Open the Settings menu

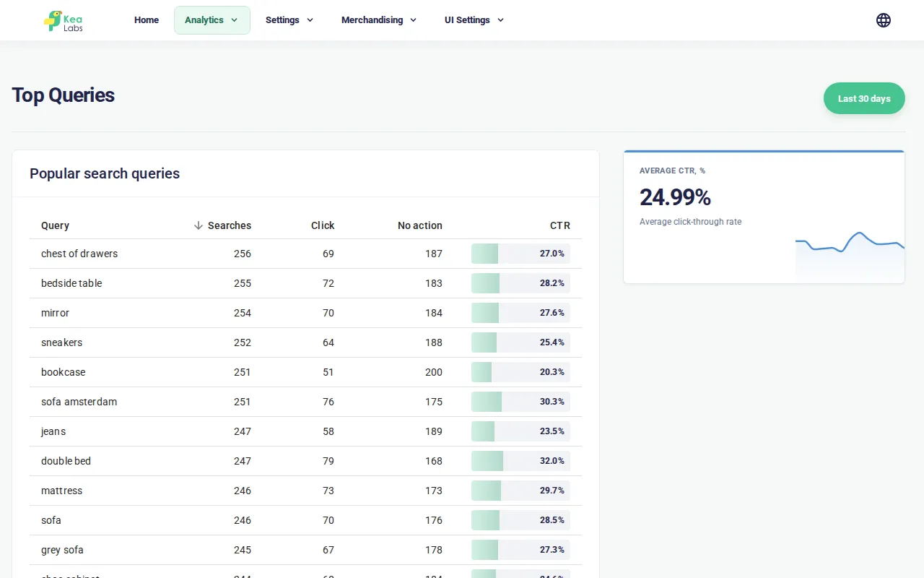coord(289,20)
